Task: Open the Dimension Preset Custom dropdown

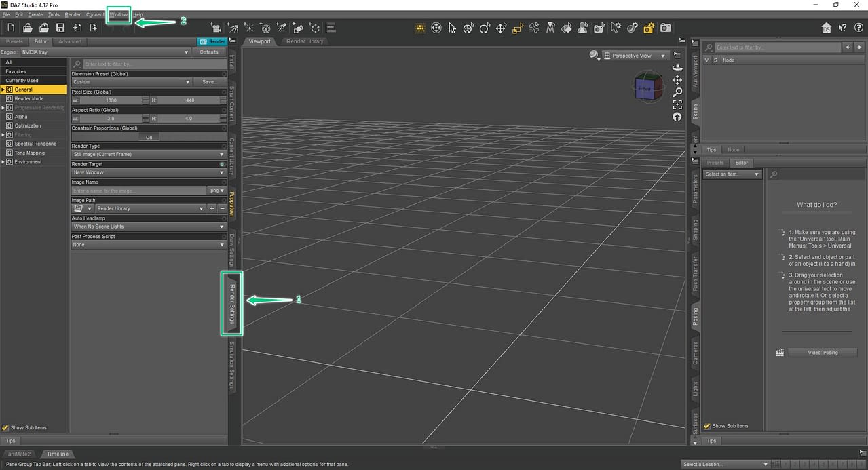Action: (x=131, y=82)
